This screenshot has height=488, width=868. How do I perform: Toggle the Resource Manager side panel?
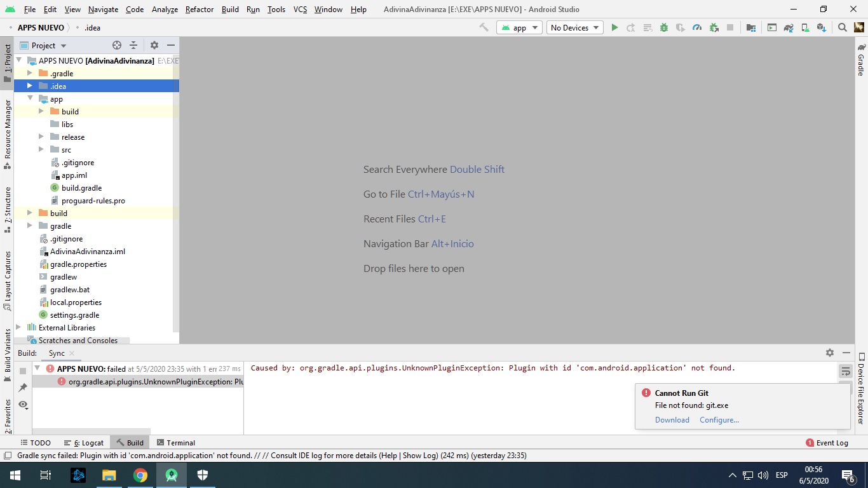point(7,133)
